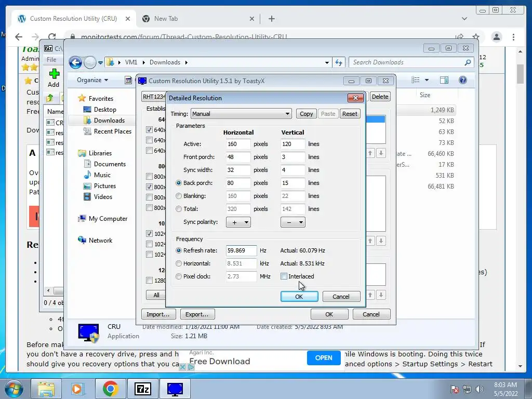The height and width of the screenshot is (399, 532).
Task: Click the Search Downloads box
Action: tap(411, 62)
